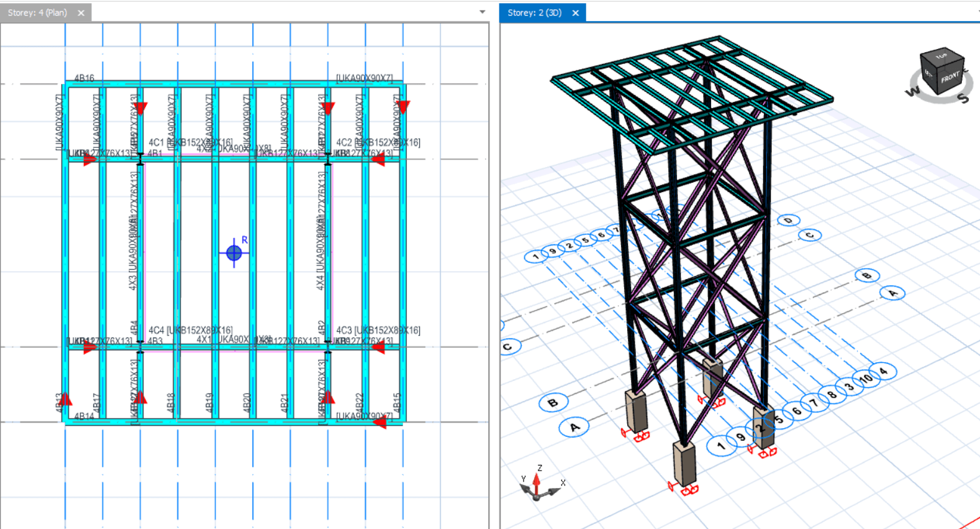Click the LEFT face of the view cube
This screenshot has height=529, width=980.
(x=929, y=73)
